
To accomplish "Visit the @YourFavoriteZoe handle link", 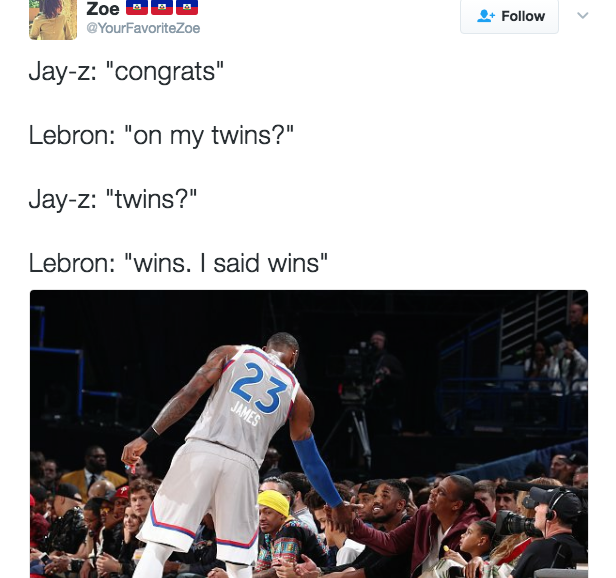I will click(143, 28).
